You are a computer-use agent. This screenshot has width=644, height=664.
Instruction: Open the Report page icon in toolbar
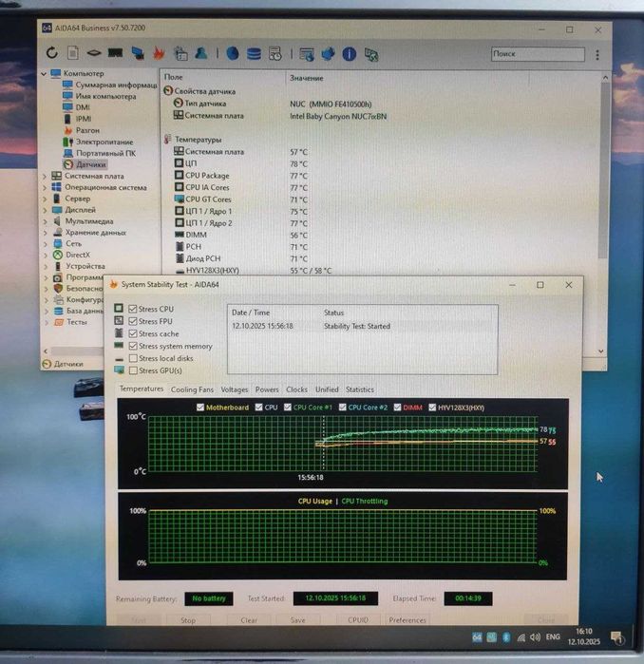coord(73,53)
